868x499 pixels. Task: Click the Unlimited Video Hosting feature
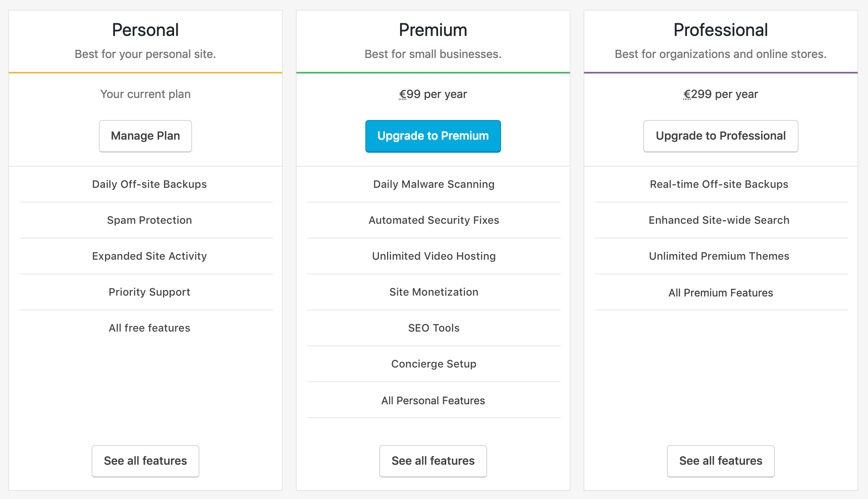pos(434,256)
